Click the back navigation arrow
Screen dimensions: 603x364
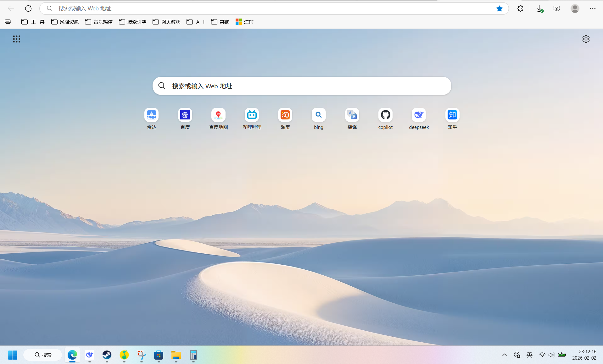(x=11, y=8)
